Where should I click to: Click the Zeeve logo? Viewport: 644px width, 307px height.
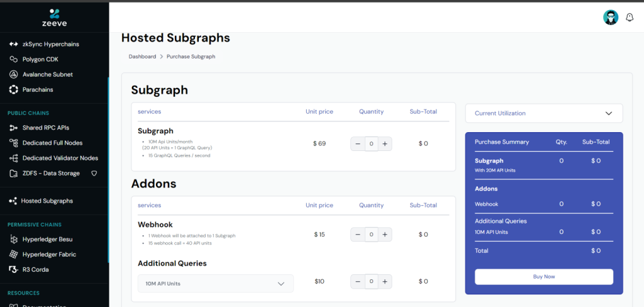pyautogui.click(x=54, y=17)
